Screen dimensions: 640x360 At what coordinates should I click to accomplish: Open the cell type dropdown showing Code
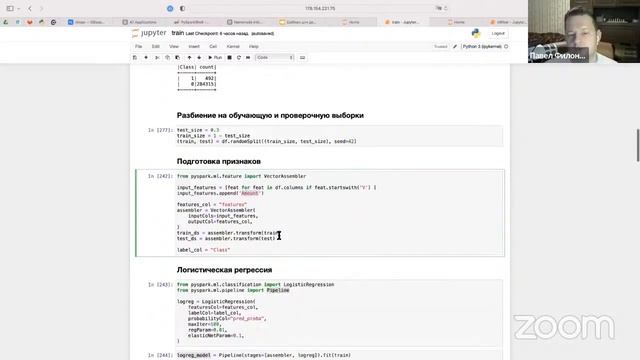pos(274,58)
